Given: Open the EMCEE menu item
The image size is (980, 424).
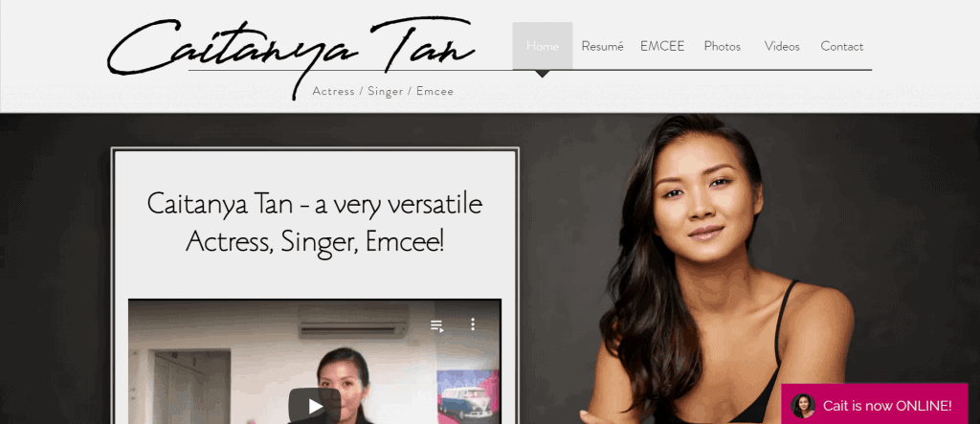Looking at the screenshot, I should coord(662,46).
